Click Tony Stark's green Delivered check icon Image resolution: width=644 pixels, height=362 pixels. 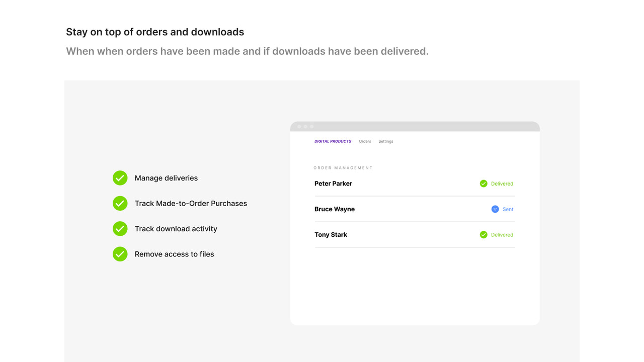coord(484,235)
